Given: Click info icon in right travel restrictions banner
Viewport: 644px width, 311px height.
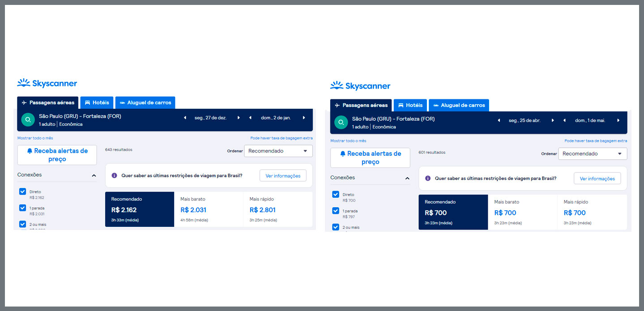Looking at the screenshot, I should click(428, 178).
